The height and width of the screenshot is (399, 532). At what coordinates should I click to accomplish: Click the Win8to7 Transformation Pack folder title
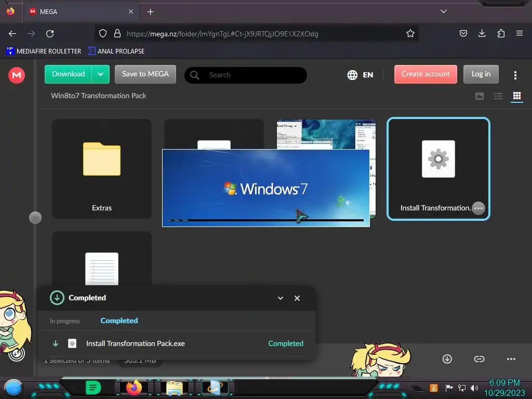(x=98, y=96)
